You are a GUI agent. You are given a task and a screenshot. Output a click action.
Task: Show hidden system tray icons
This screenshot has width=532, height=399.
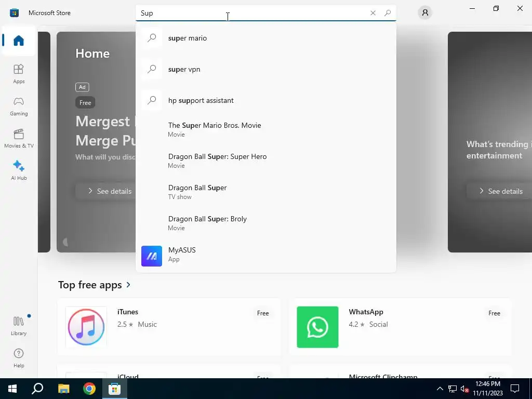(440, 389)
